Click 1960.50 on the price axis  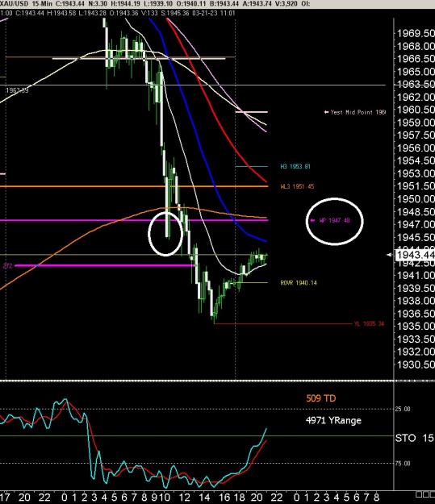coord(416,110)
